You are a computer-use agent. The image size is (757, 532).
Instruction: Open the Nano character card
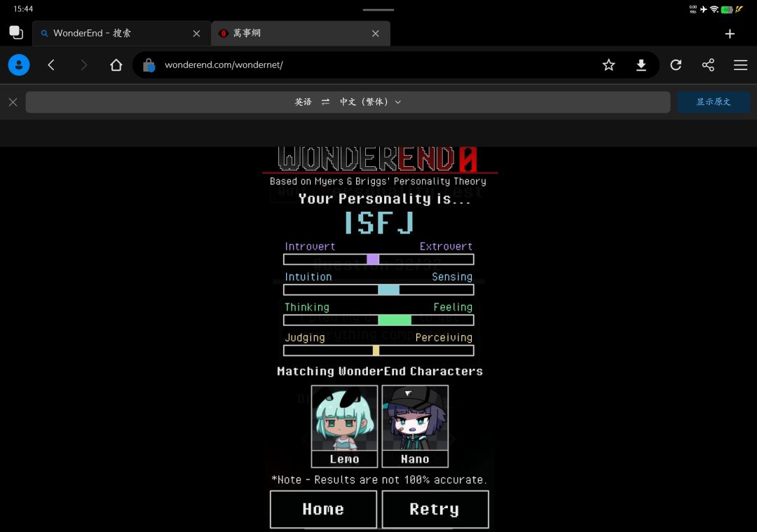pos(415,426)
